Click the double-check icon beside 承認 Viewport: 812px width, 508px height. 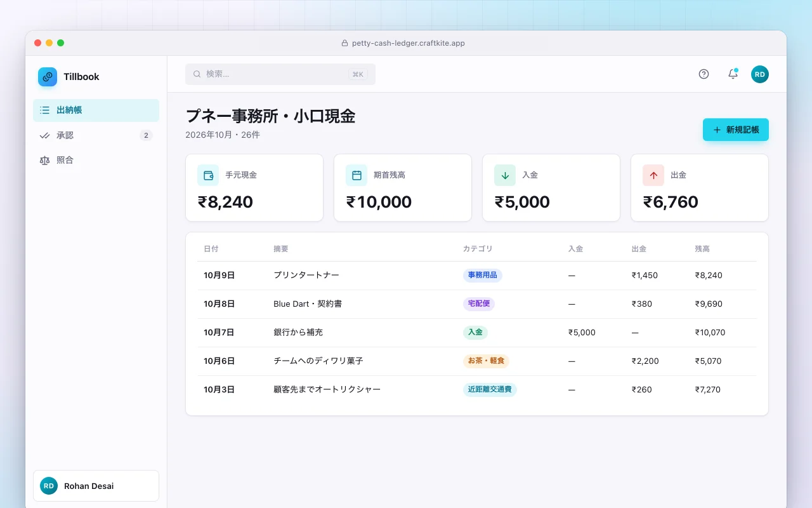point(44,135)
